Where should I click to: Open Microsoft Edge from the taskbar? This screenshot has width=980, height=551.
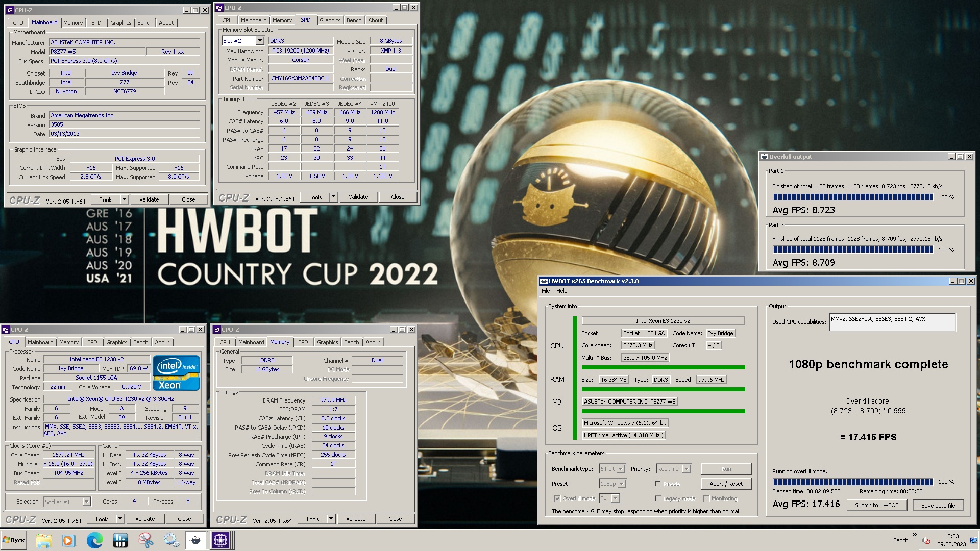pyautogui.click(x=94, y=540)
